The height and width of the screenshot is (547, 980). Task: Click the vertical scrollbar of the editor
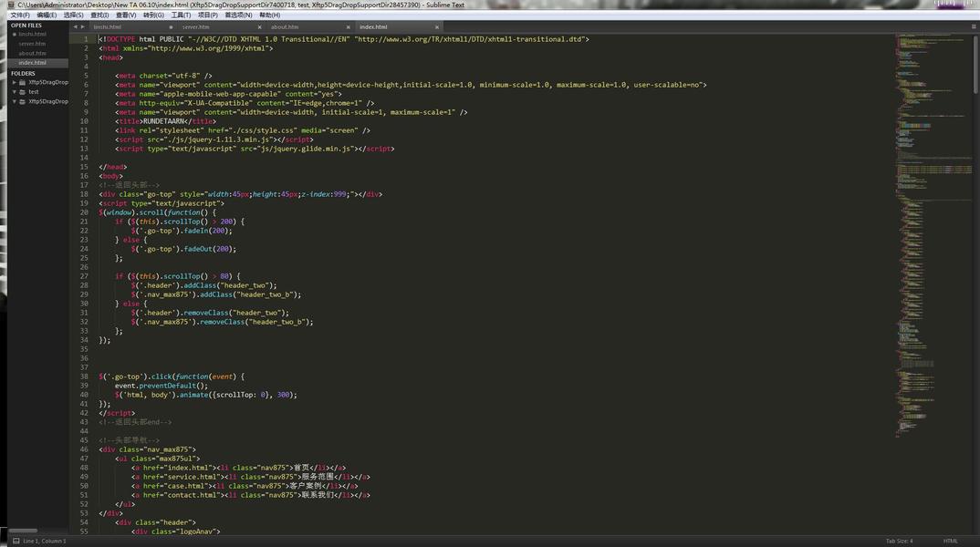[976, 64]
